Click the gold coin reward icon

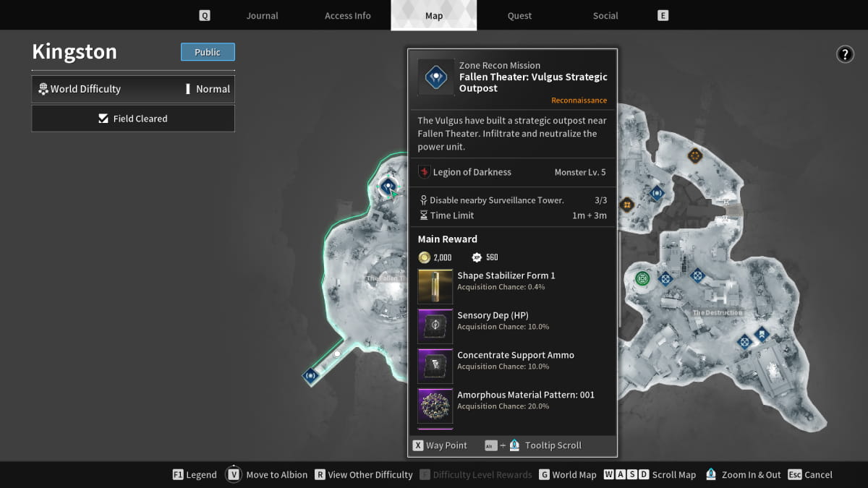(423, 257)
